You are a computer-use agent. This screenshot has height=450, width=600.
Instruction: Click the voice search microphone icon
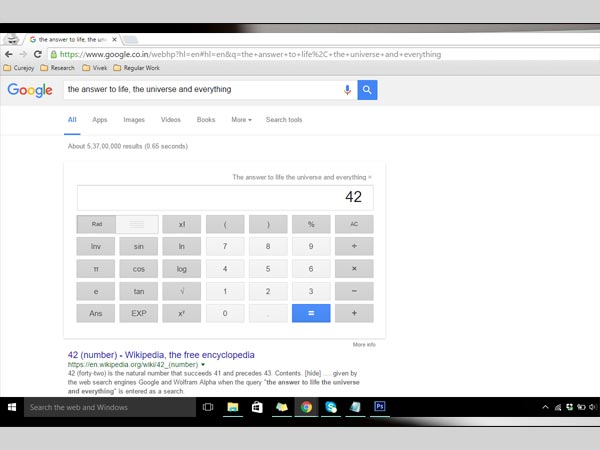[x=347, y=90]
